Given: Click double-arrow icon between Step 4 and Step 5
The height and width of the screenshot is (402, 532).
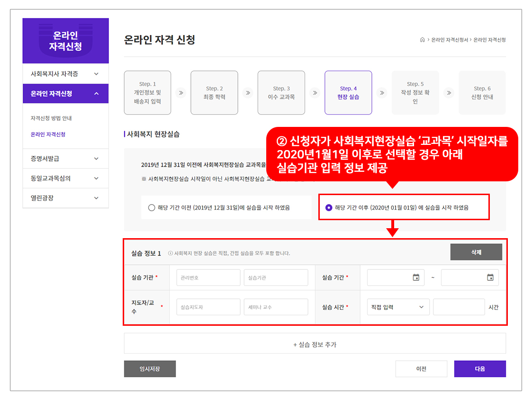Looking at the screenshot, I should point(382,93).
